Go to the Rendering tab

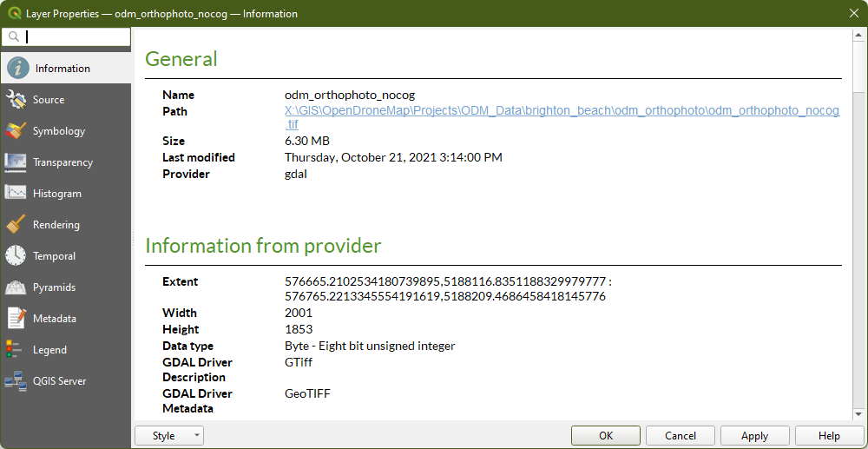(56, 225)
